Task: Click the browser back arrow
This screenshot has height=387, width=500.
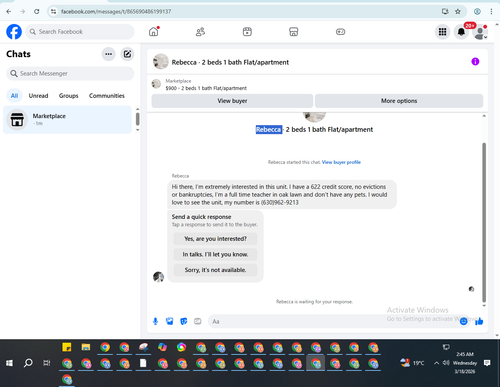Action: pos(9,11)
